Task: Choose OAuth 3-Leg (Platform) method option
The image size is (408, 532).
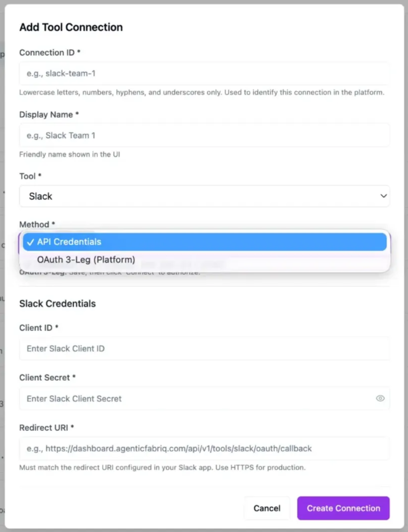Action: (x=86, y=260)
